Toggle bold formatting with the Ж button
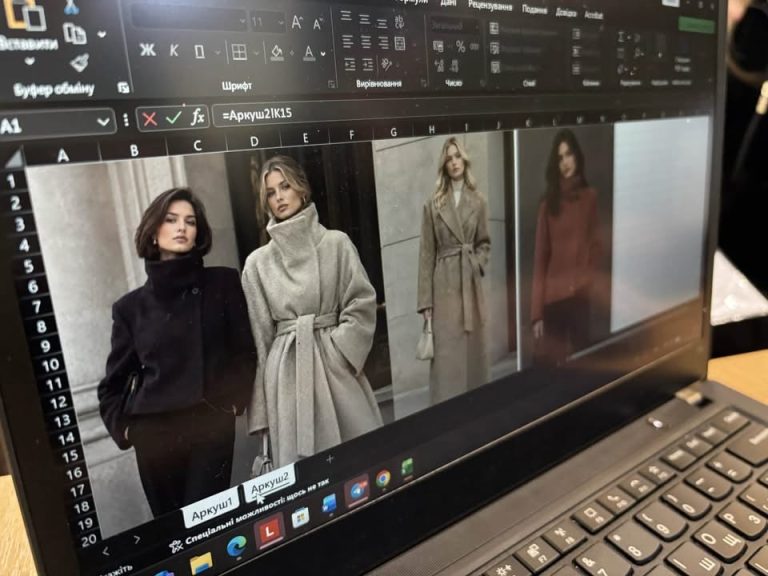The image size is (768, 576). pyautogui.click(x=147, y=49)
